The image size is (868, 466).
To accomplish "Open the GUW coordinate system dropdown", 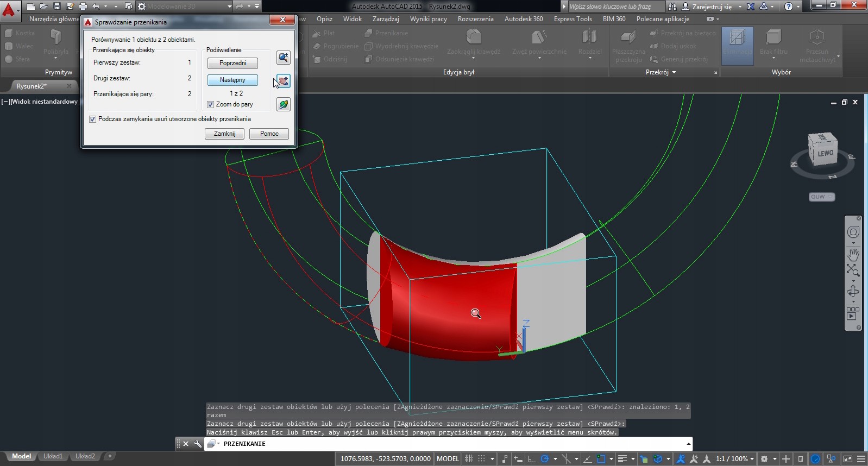I will point(821,197).
